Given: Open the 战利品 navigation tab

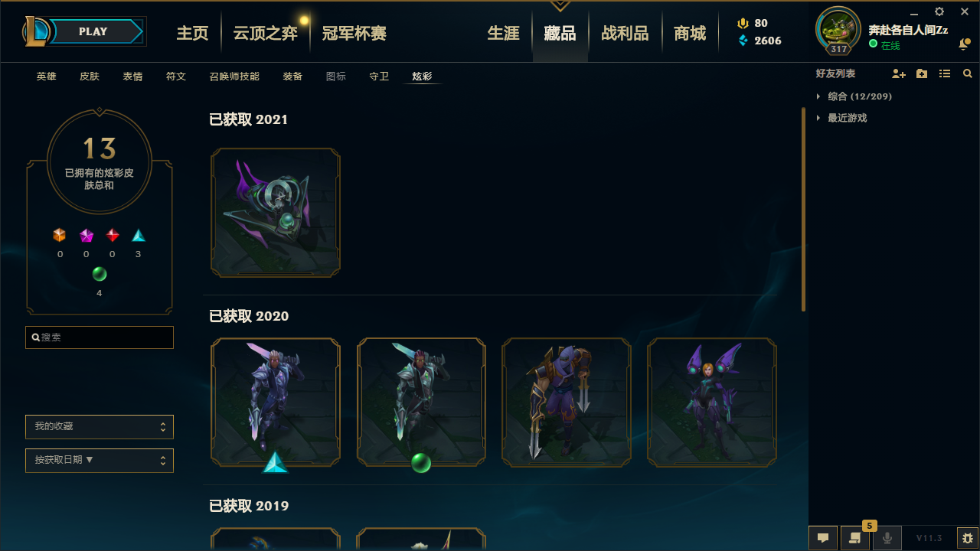Looking at the screenshot, I should point(625,34).
